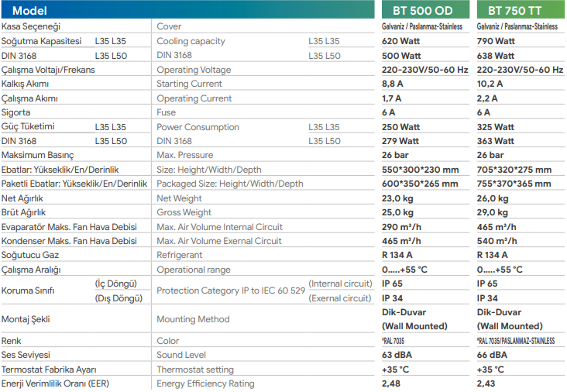Click the Refrigerant label
The image size is (567, 392).
[x=180, y=255]
